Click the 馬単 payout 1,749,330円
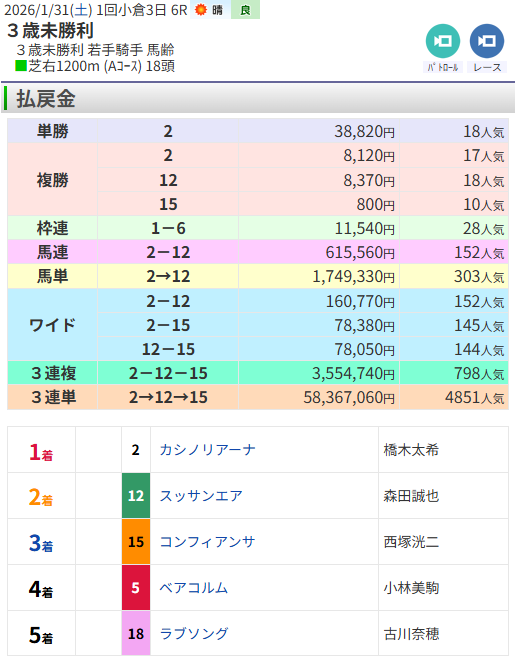The image size is (516, 661). point(354,277)
